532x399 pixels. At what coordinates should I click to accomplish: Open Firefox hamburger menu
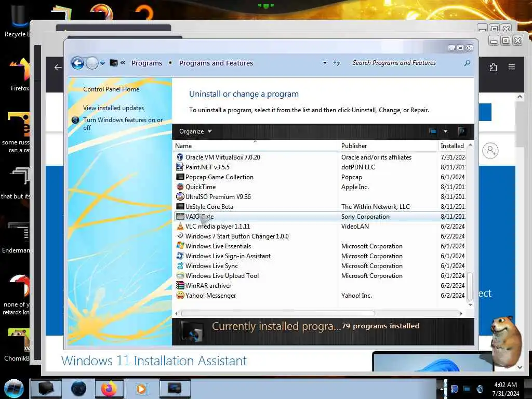[512, 67]
